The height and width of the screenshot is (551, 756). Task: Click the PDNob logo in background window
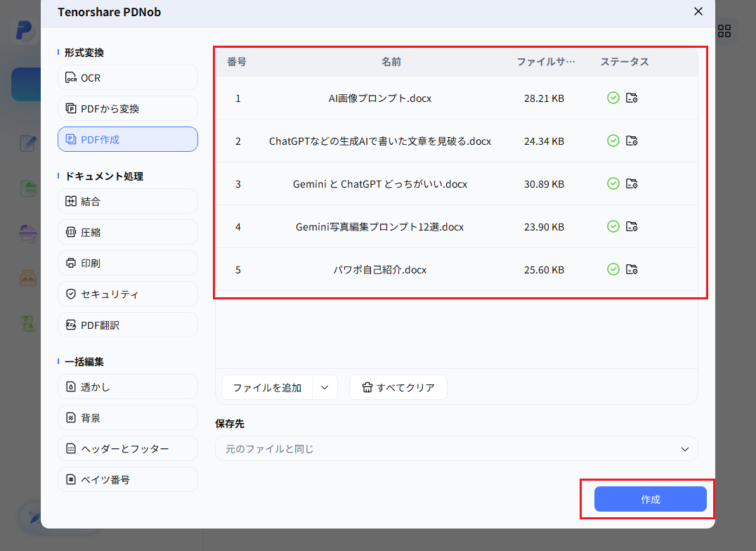[x=24, y=31]
